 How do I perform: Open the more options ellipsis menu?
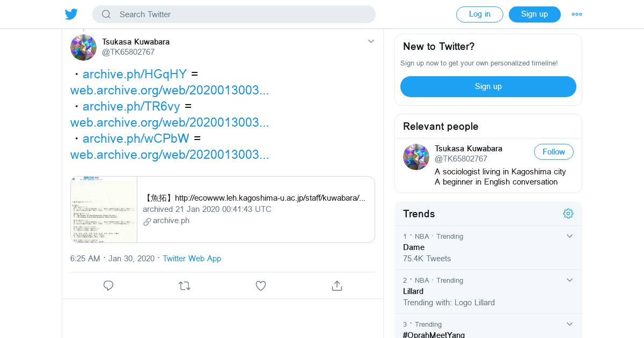coord(577,14)
